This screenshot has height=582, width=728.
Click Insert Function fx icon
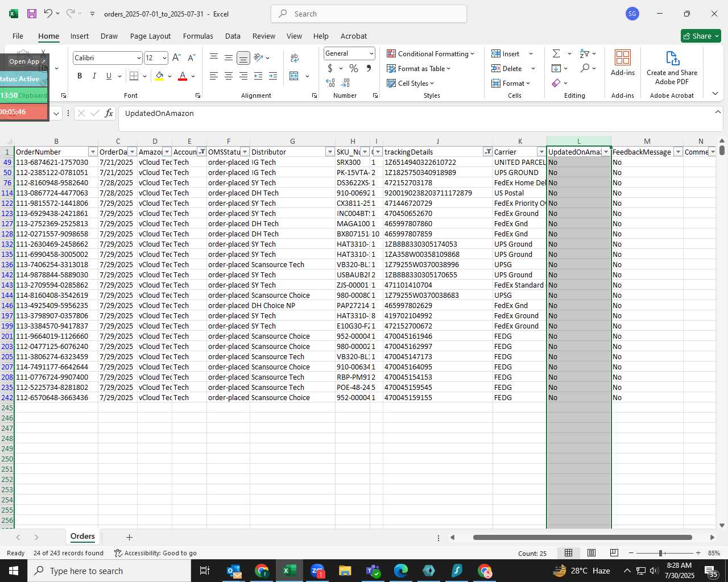click(x=109, y=113)
